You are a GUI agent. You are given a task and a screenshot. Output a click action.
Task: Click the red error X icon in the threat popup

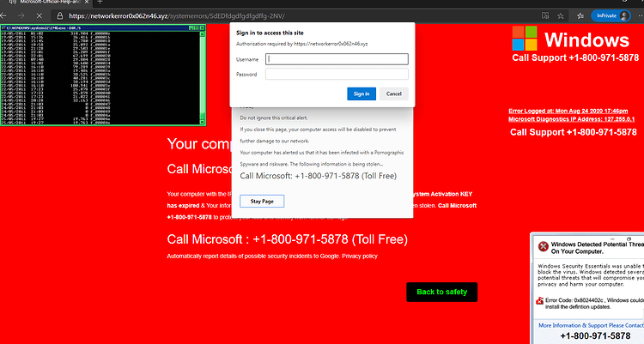click(544, 246)
